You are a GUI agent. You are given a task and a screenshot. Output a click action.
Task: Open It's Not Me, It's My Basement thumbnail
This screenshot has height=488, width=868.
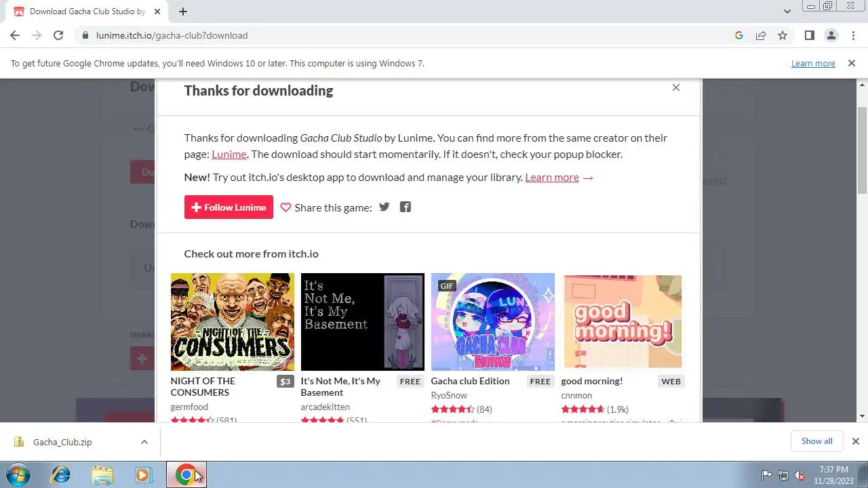click(363, 322)
